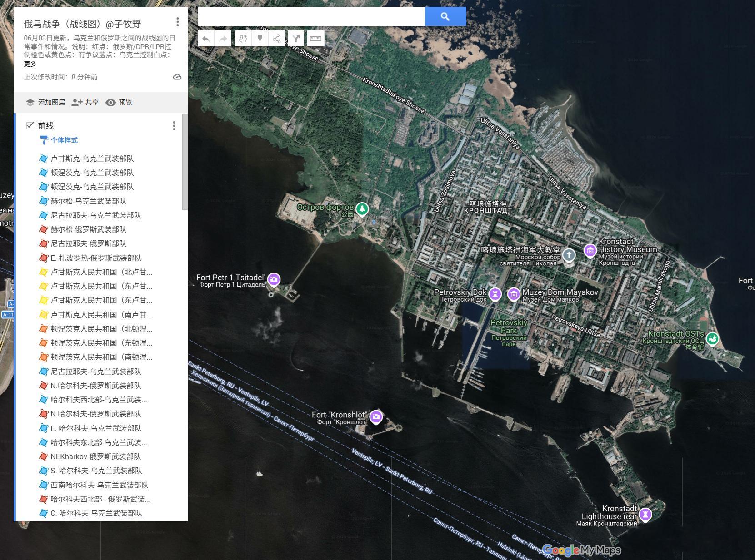Select S. 哈尔科夫-乌克兰武装部队 list item
The height and width of the screenshot is (560, 755).
coord(96,471)
